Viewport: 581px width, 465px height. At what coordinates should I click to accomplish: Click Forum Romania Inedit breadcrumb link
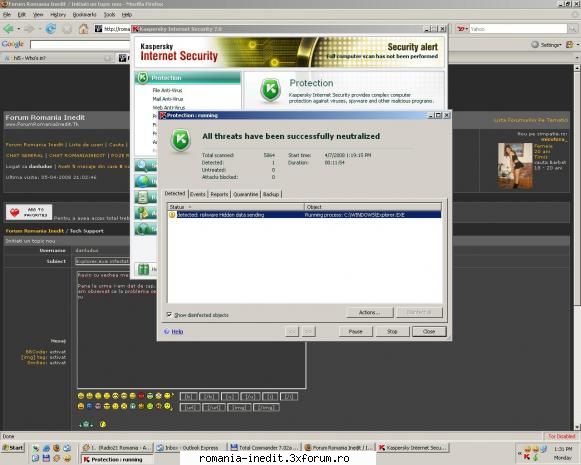pos(34,231)
